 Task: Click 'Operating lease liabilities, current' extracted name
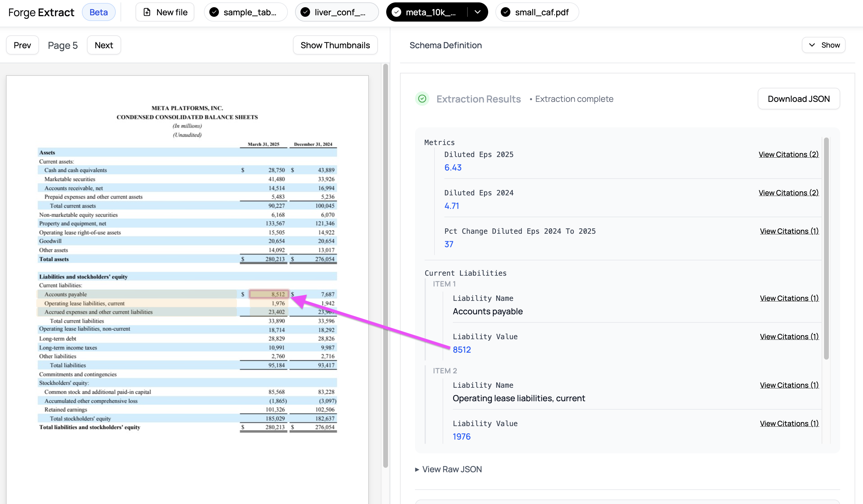(519, 398)
